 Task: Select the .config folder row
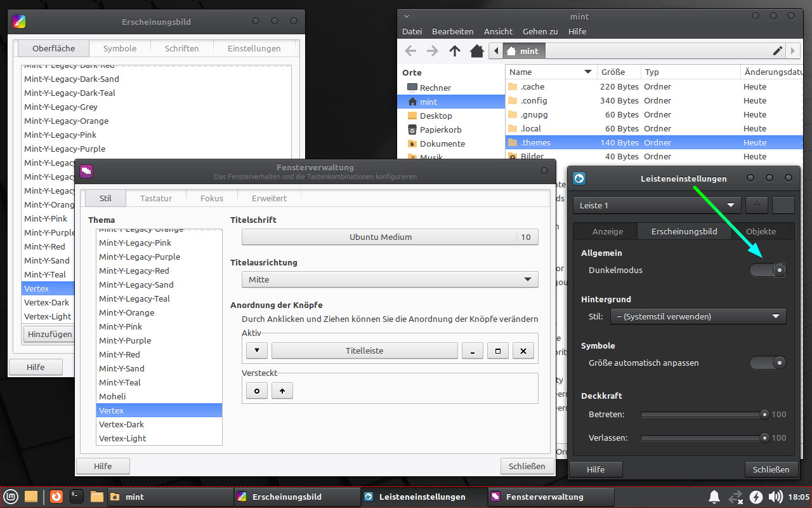tap(653, 100)
